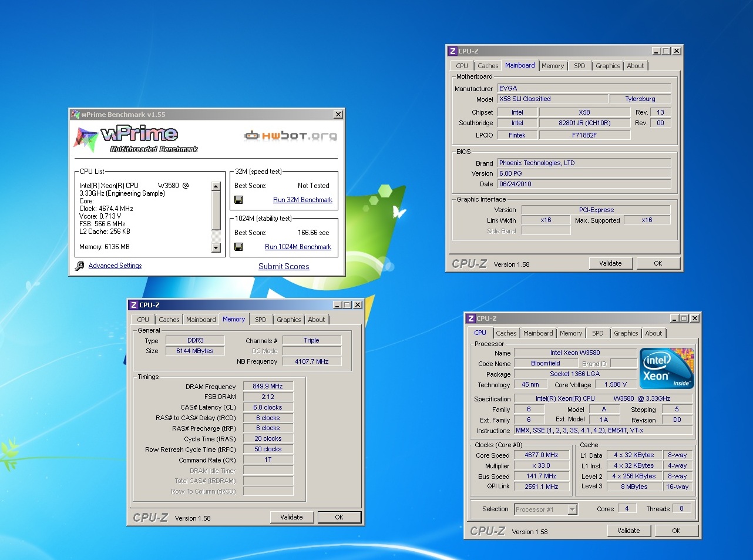Click the up arrow of wPrime's CPU List scrollbar
This screenshot has width=753, height=560.
[216, 186]
